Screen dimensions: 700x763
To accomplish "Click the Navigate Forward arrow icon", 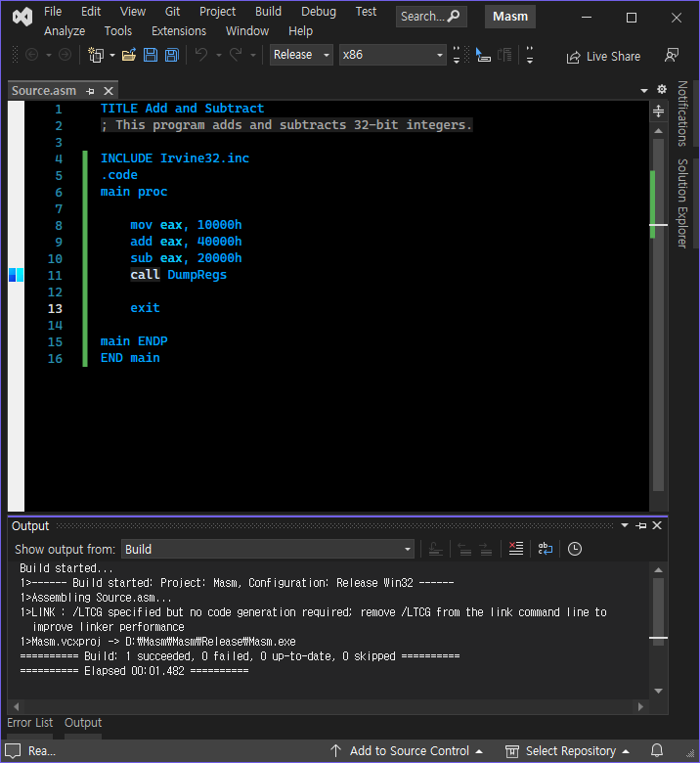I will coord(65,55).
